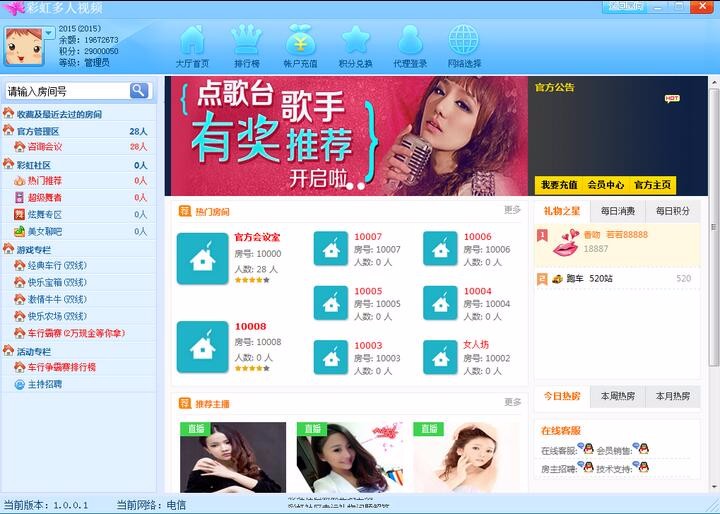720x514 pixels.
Task: Open room 10007 house icon
Action: (x=331, y=249)
